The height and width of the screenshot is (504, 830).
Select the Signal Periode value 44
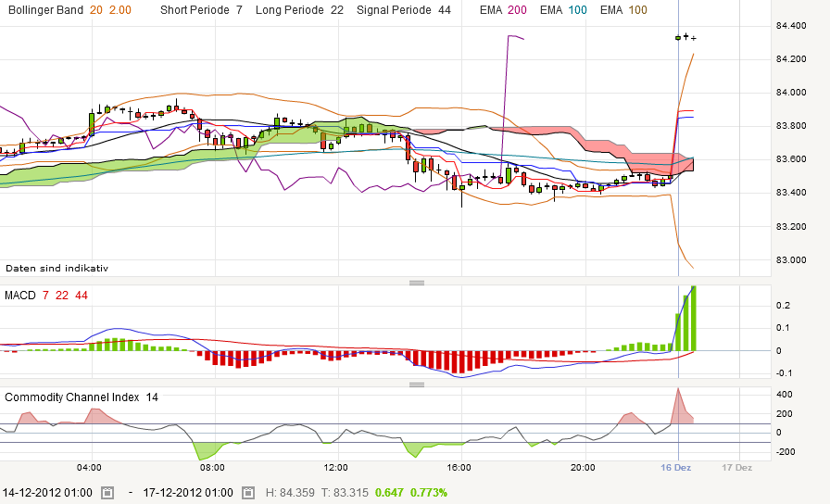445,10
